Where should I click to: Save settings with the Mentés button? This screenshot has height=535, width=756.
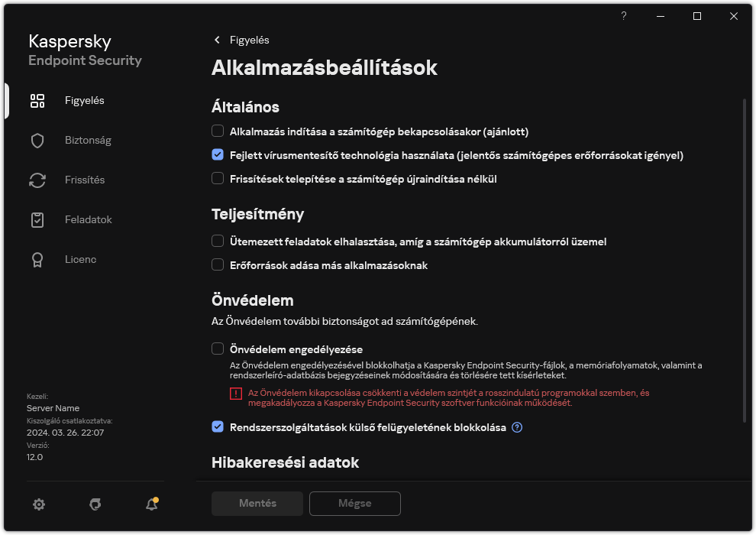click(257, 504)
